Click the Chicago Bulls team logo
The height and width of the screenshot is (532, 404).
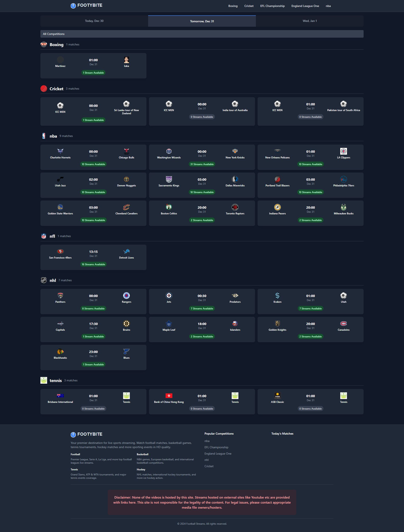[126, 151]
